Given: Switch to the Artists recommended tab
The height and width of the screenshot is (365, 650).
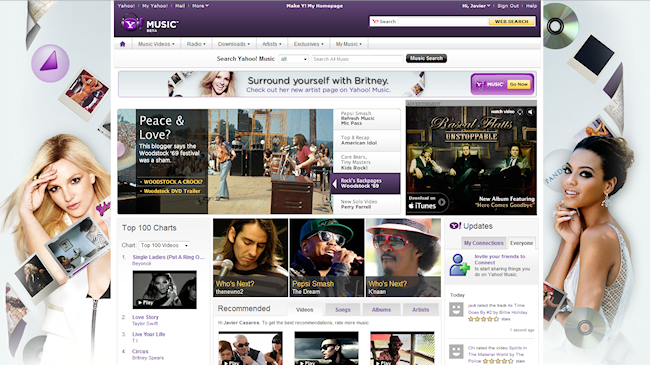Looking at the screenshot, I should [421, 309].
